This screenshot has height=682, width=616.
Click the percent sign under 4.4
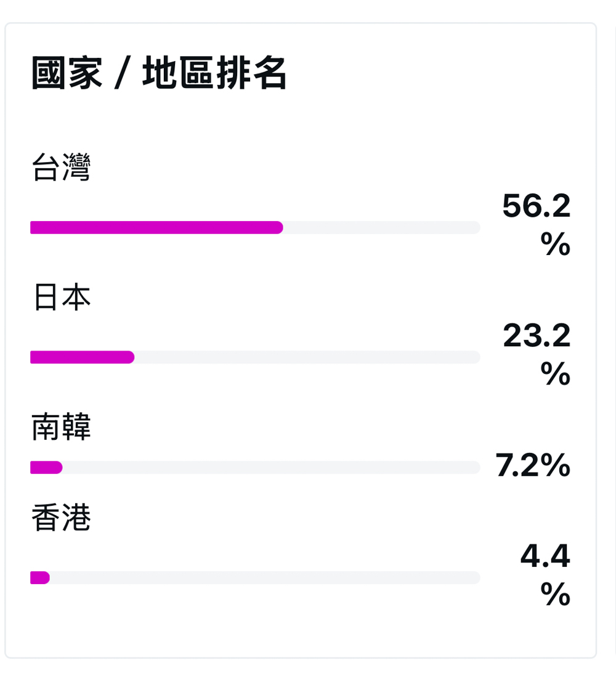555,594
